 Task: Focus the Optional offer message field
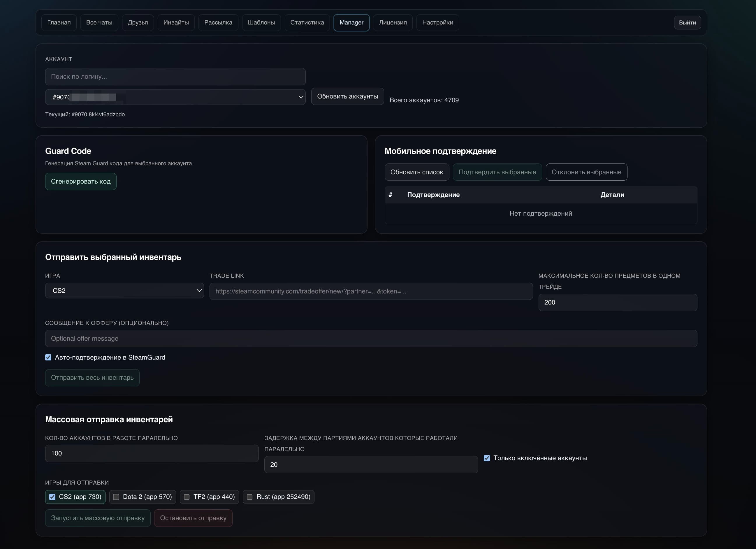pyautogui.click(x=371, y=338)
